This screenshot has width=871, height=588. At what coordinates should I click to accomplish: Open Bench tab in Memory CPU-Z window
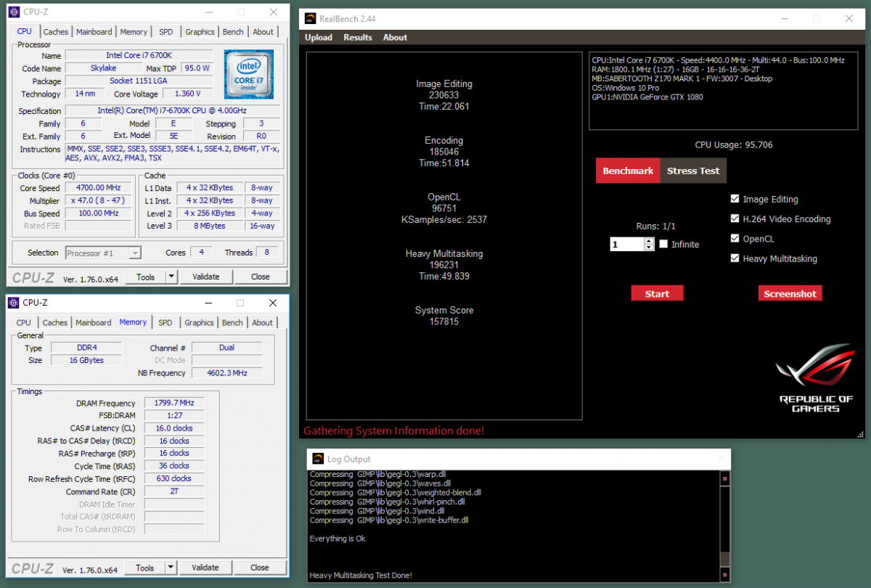(x=232, y=323)
